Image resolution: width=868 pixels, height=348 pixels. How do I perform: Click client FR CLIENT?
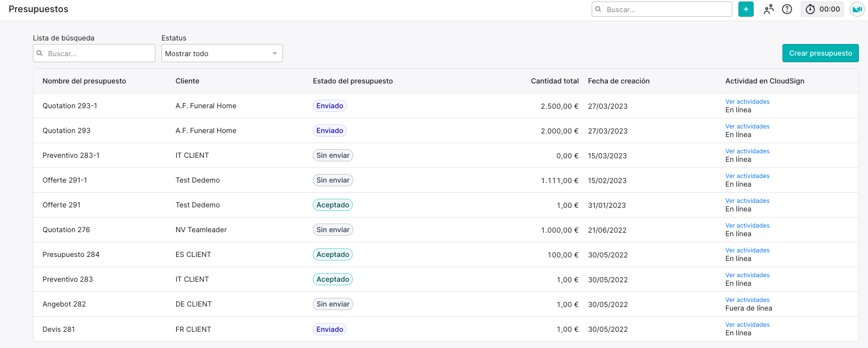[193, 329]
